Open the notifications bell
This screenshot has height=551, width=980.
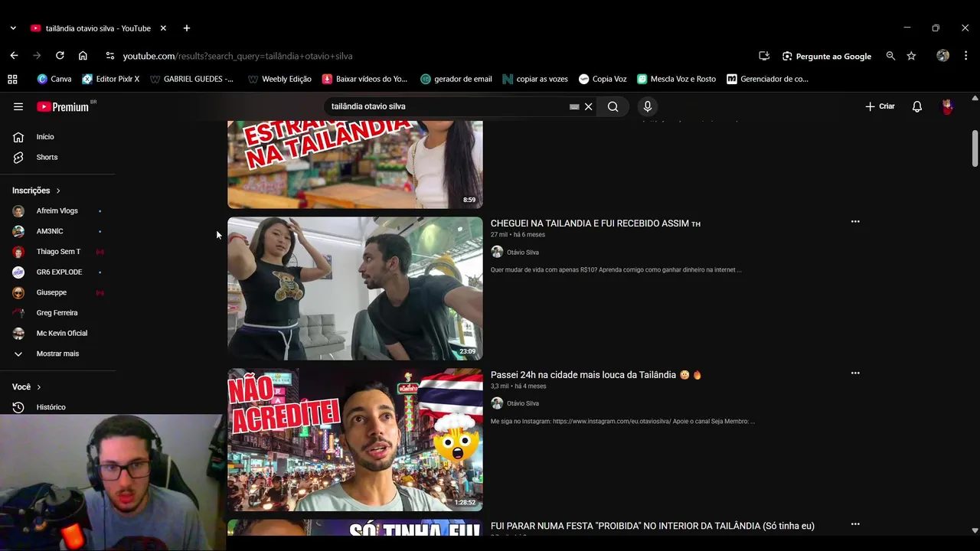coord(917,106)
